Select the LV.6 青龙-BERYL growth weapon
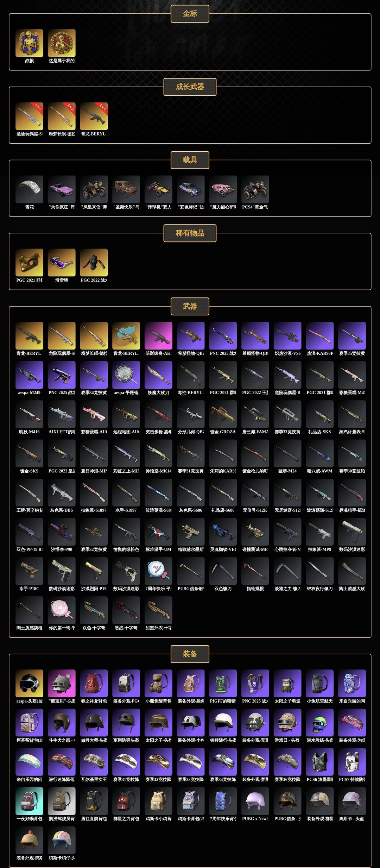380x868 pixels. (x=94, y=116)
